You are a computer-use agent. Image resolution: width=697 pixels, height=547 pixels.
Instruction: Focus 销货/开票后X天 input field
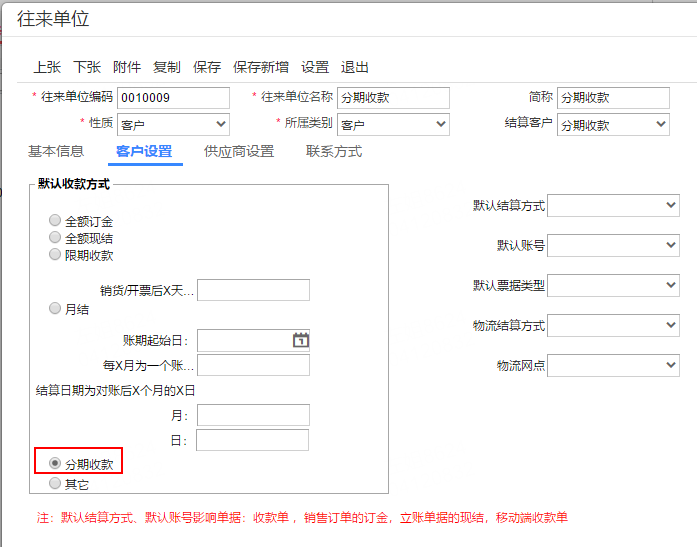(x=253, y=290)
